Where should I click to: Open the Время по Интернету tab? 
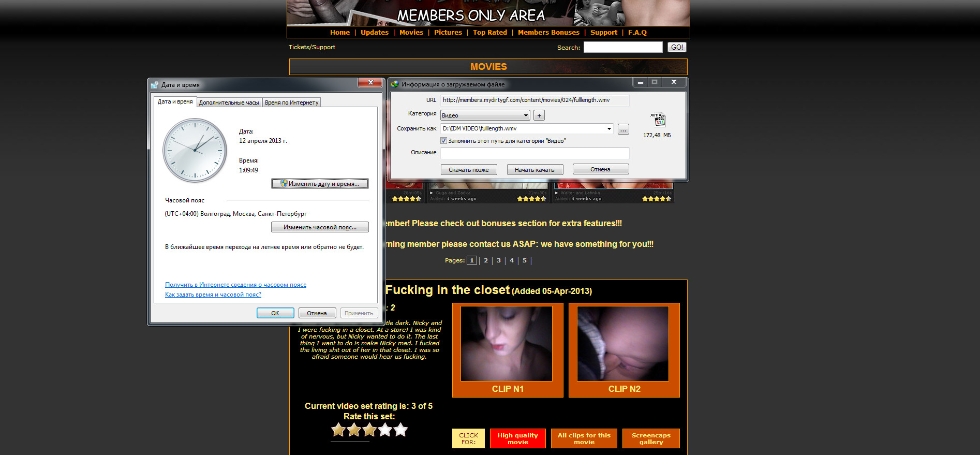point(291,102)
